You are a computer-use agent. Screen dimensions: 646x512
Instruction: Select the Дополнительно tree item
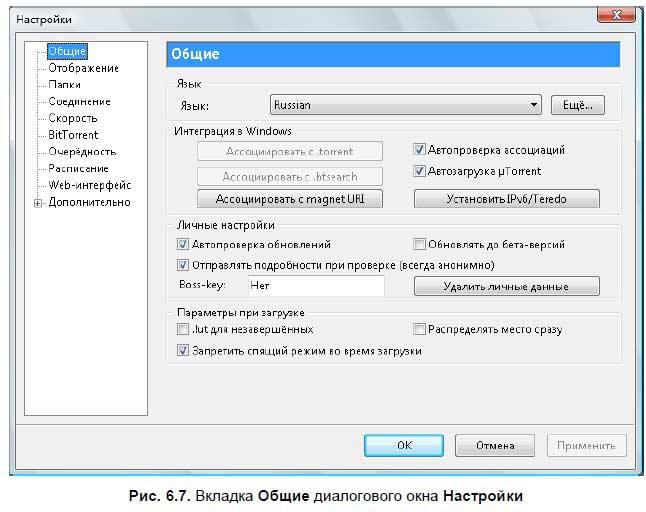click(89, 202)
